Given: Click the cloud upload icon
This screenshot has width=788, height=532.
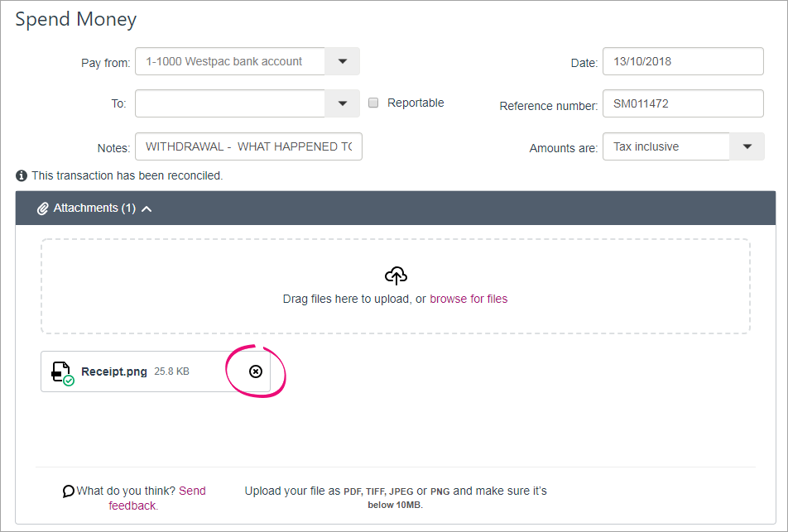Looking at the screenshot, I should [x=396, y=276].
